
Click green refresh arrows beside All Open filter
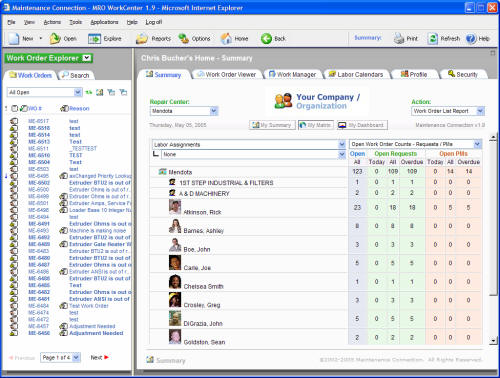point(89,92)
